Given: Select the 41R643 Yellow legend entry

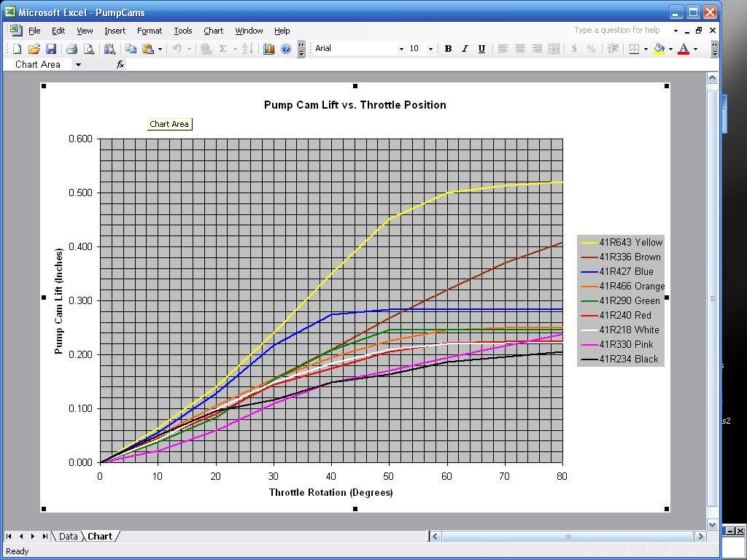Looking at the screenshot, I should point(630,242).
